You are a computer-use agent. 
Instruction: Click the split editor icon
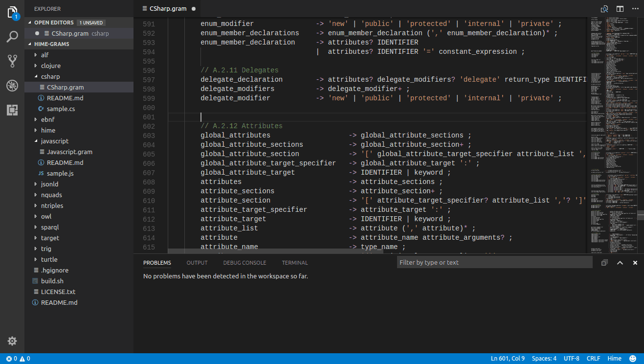point(620,9)
